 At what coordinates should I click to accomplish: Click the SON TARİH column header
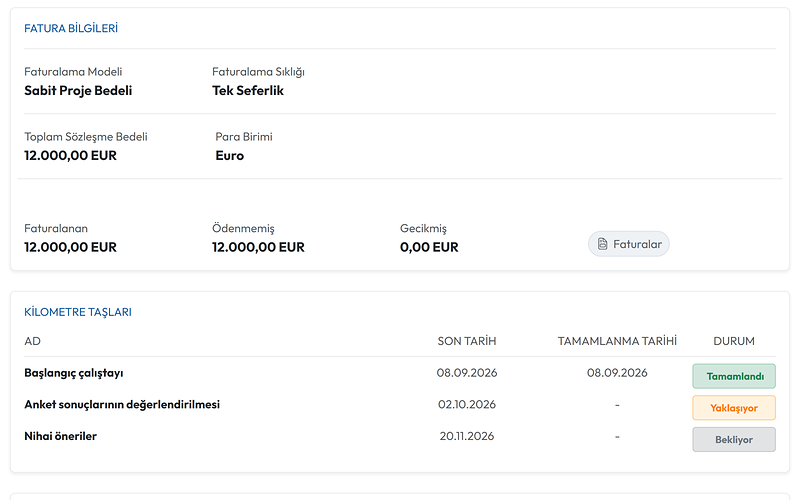[467, 341]
